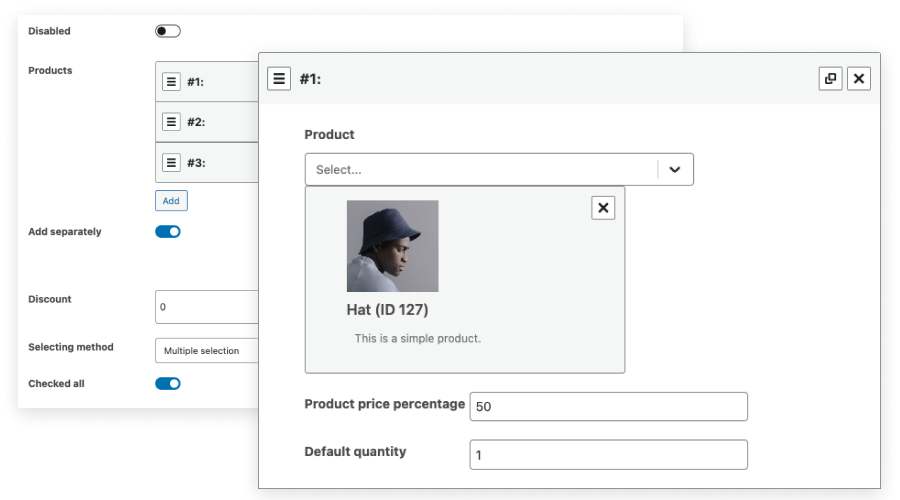Toggle the Disabled switch
The width and height of the screenshot is (900, 500).
coord(168,31)
